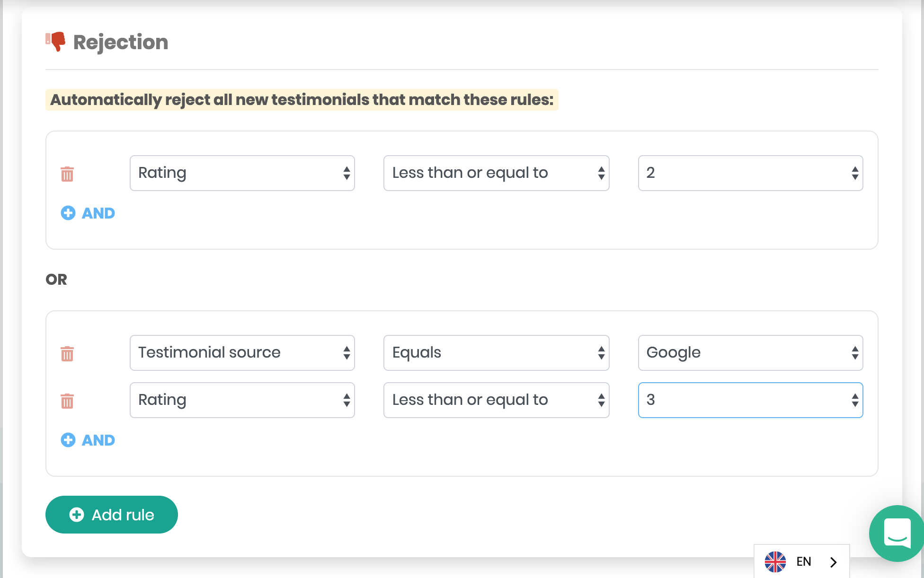The height and width of the screenshot is (578, 924).
Task: Select a different source in Google dropdown
Action: pos(750,353)
